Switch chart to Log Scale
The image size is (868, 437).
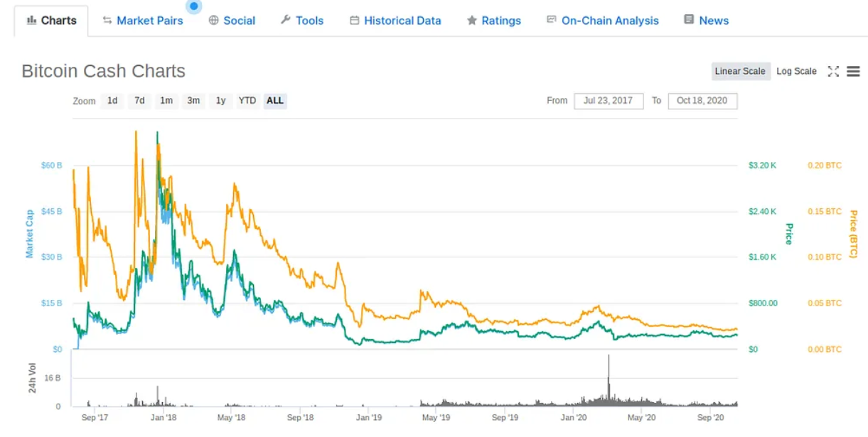[796, 71]
